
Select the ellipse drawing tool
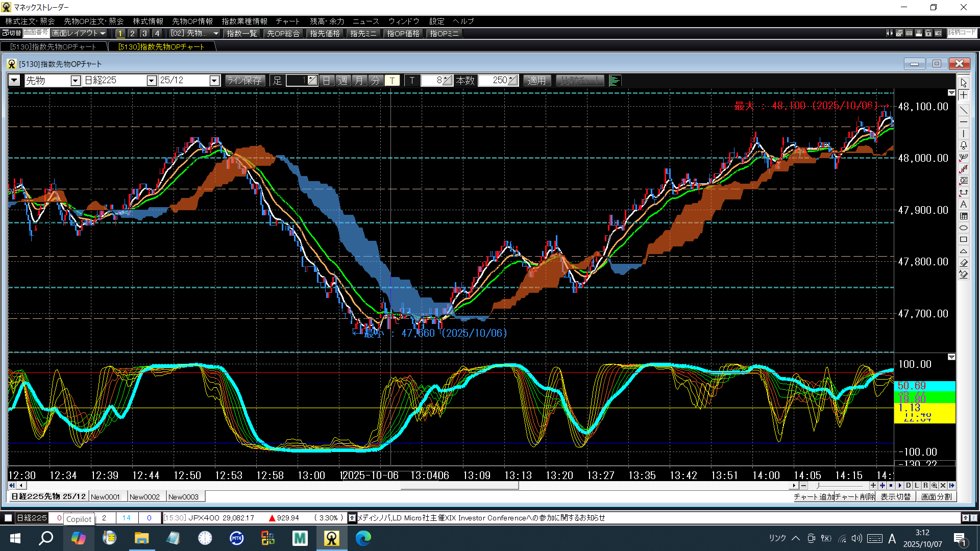coord(963,228)
